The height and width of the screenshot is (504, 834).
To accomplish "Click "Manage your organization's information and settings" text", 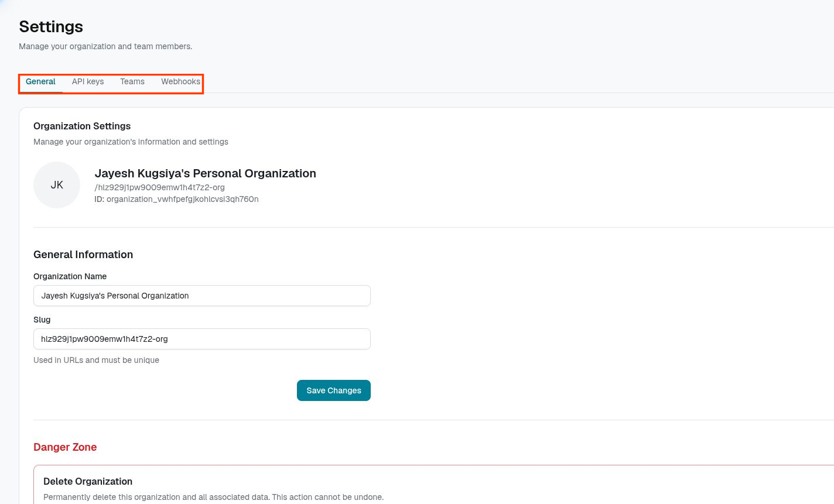I will point(131,142).
